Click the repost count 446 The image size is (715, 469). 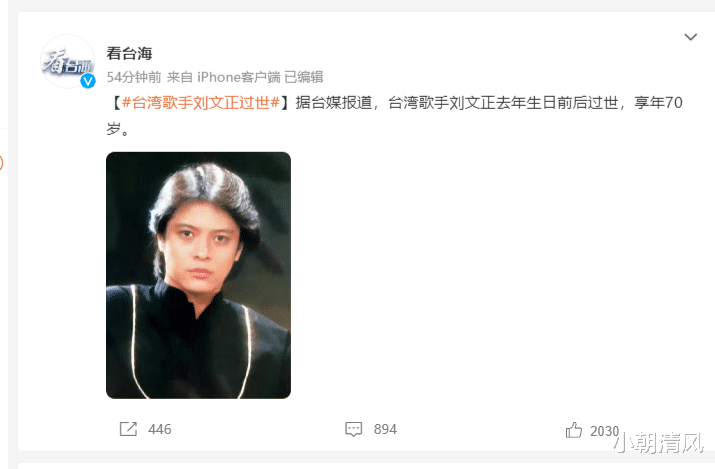tap(160, 429)
